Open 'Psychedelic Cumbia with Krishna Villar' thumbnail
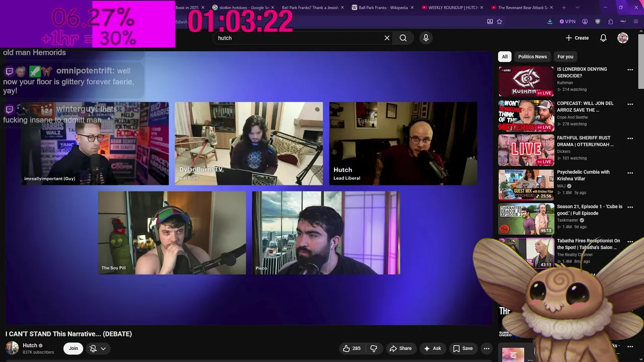Viewport: 644px width, 362px height. 526,185
